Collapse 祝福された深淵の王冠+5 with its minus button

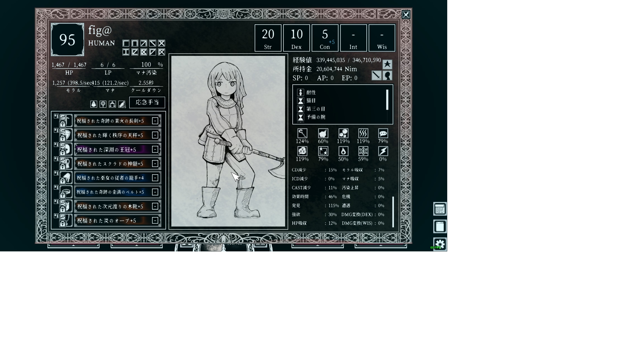point(155,149)
